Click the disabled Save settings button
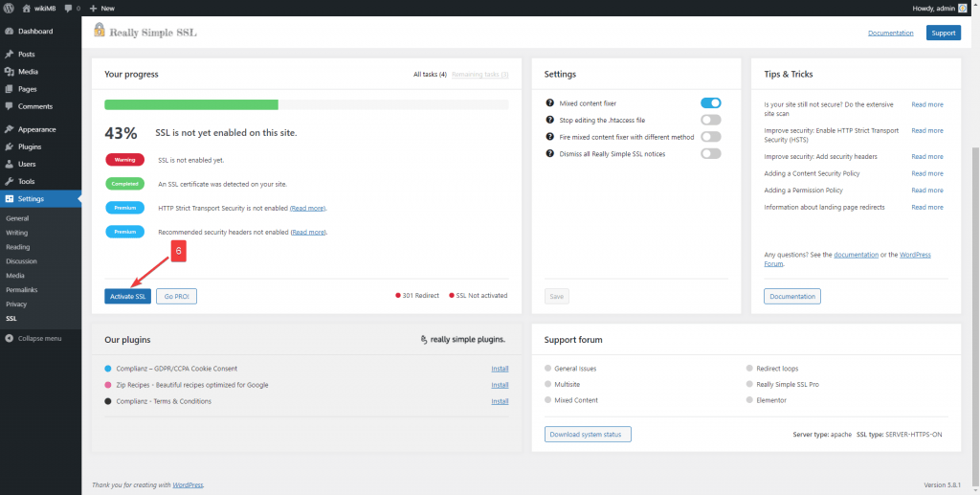Image resolution: width=980 pixels, height=495 pixels. (556, 296)
